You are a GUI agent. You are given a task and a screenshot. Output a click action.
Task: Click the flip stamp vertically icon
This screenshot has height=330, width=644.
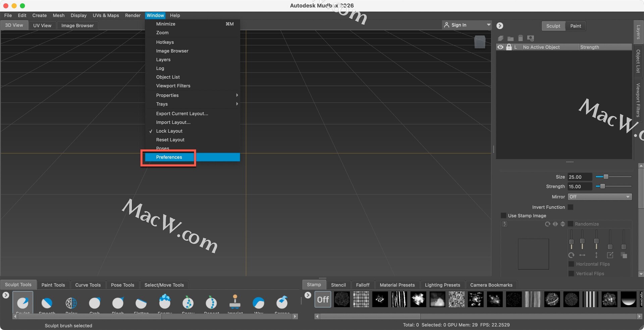pos(563,224)
